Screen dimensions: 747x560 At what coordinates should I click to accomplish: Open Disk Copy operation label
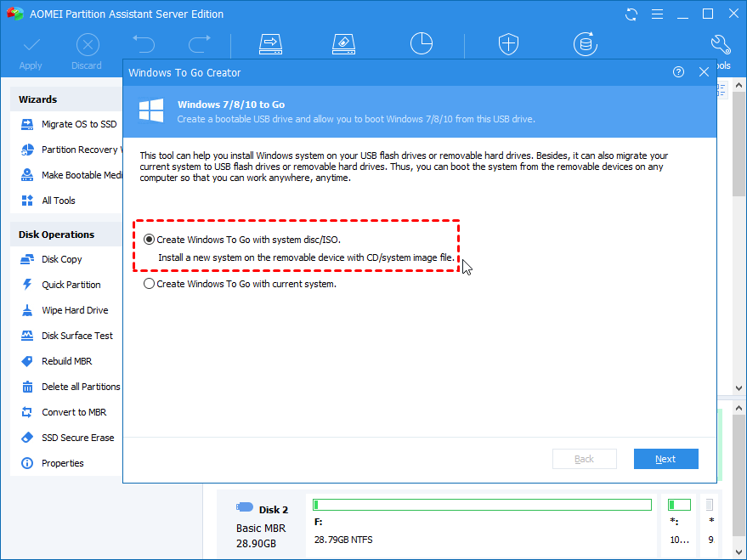click(x=62, y=259)
